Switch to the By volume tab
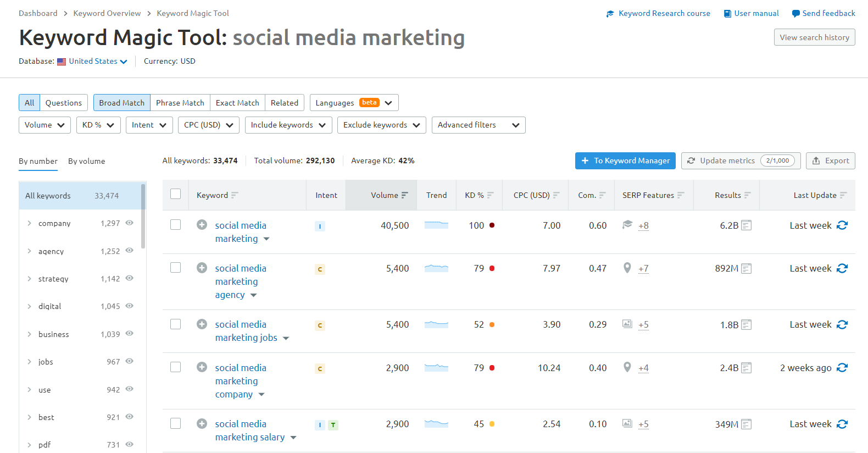The height and width of the screenshot is (453, 868). click(x=86, y=161)
